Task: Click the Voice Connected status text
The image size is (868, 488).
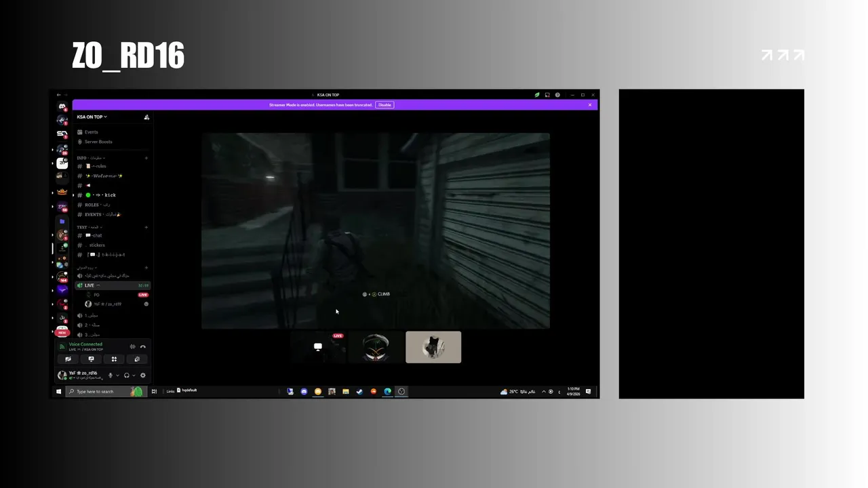Action: tap(85, 344)
